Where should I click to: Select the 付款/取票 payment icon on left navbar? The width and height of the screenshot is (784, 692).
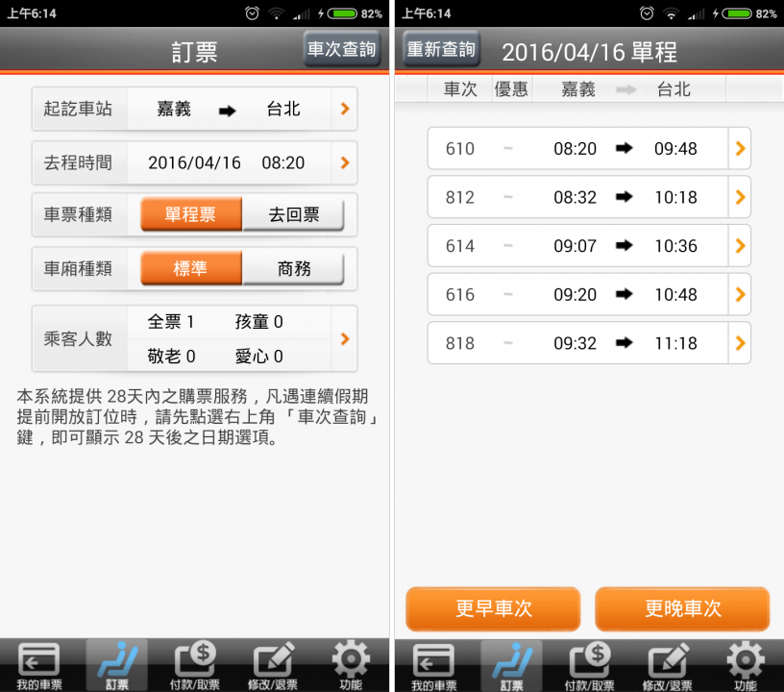tap(195, 663)
